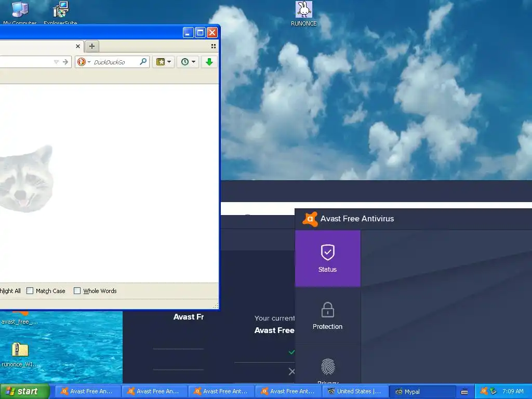The width and height of the screenshot is (532, 399).
Task: Close the current Mypal tab
Action: pos(78,46)
